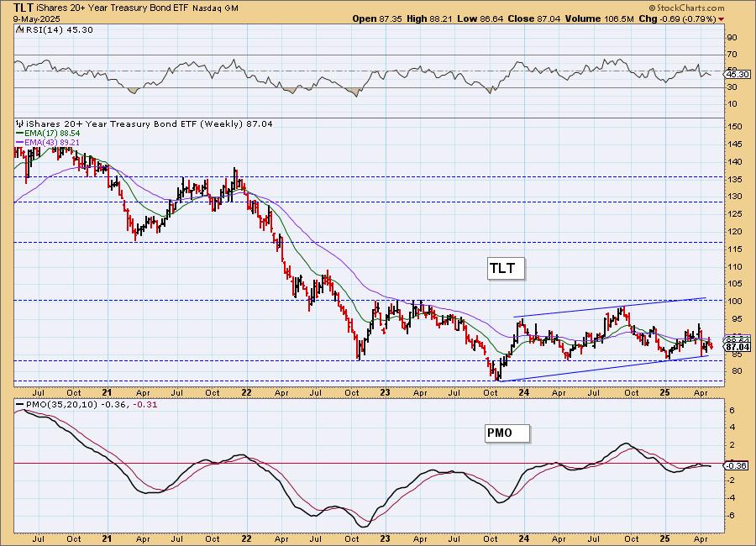Click the 150 price axis label
Image resolution: width=756 pixels, height=546 pixels.
(x=735, y=126)
